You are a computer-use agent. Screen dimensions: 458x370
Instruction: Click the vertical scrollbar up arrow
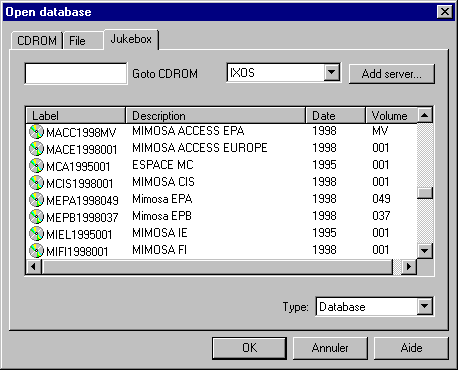pos(425,115)
